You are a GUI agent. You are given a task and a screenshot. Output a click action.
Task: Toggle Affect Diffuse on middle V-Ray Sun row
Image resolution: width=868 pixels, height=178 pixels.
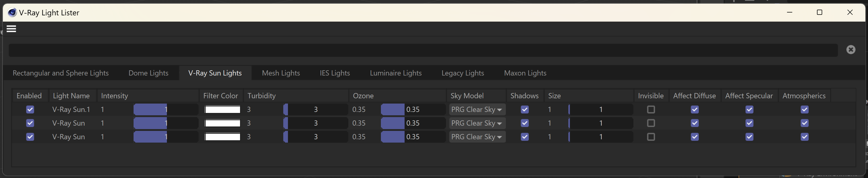tap(694, 123)
